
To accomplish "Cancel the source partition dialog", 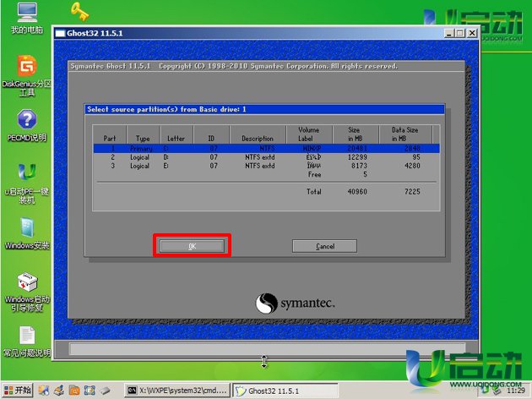I will (325, 246).
